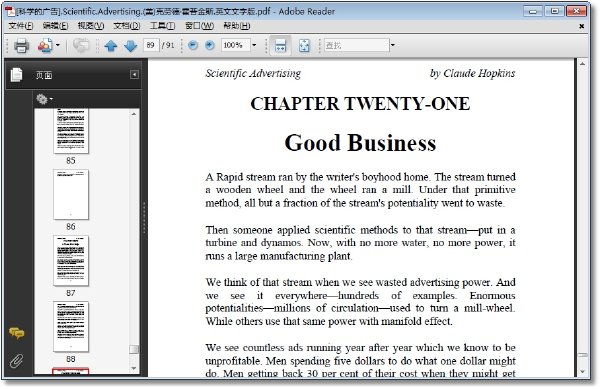Open the Comments panel icon
The width and height of the screenshot is (600, 389).
click(x=16, y=333)
